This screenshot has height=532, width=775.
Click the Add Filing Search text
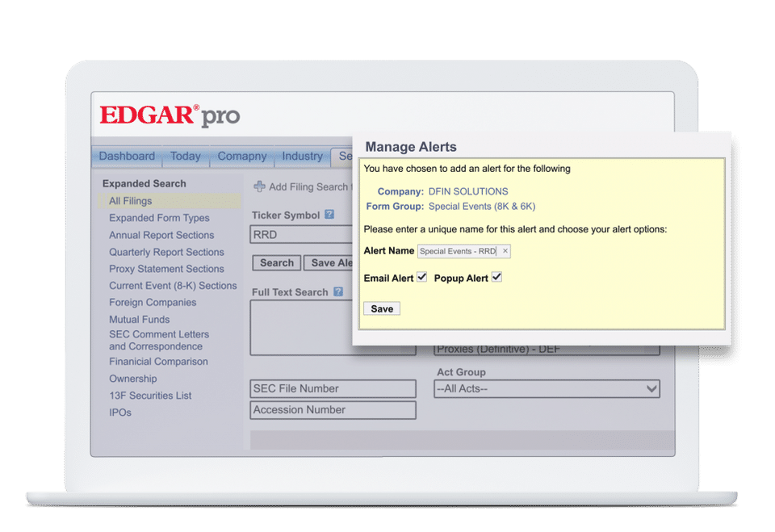click(x=309, y=187)
